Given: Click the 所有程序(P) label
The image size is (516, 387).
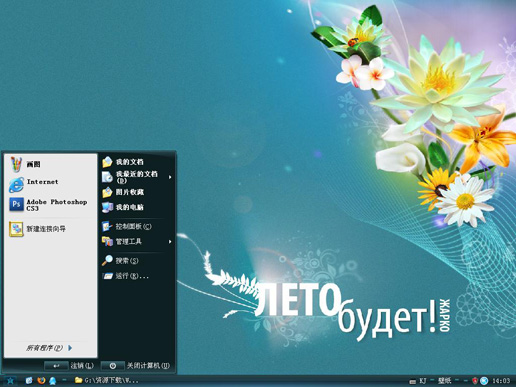Looking at the screenshot, I should tap(44, 348).
